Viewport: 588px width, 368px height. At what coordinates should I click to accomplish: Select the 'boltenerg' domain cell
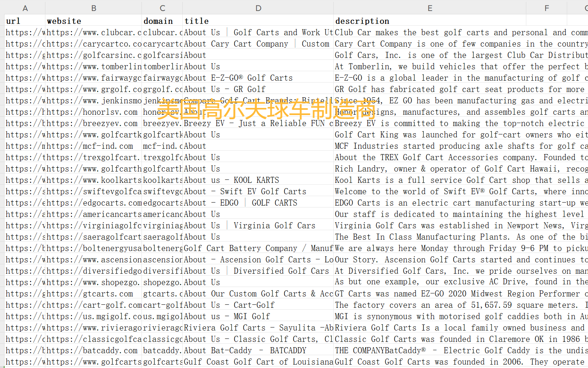[x=162, y=248]
